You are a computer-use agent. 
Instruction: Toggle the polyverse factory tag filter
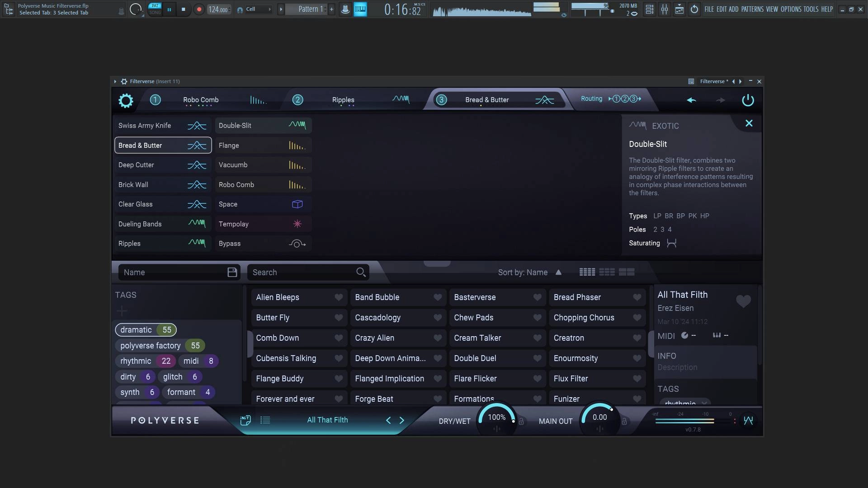point(160,346)
